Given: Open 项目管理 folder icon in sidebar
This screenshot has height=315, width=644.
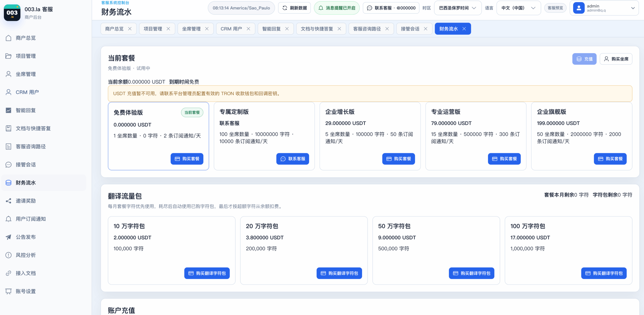Looking at the screenshot, I should coord(8,56).
